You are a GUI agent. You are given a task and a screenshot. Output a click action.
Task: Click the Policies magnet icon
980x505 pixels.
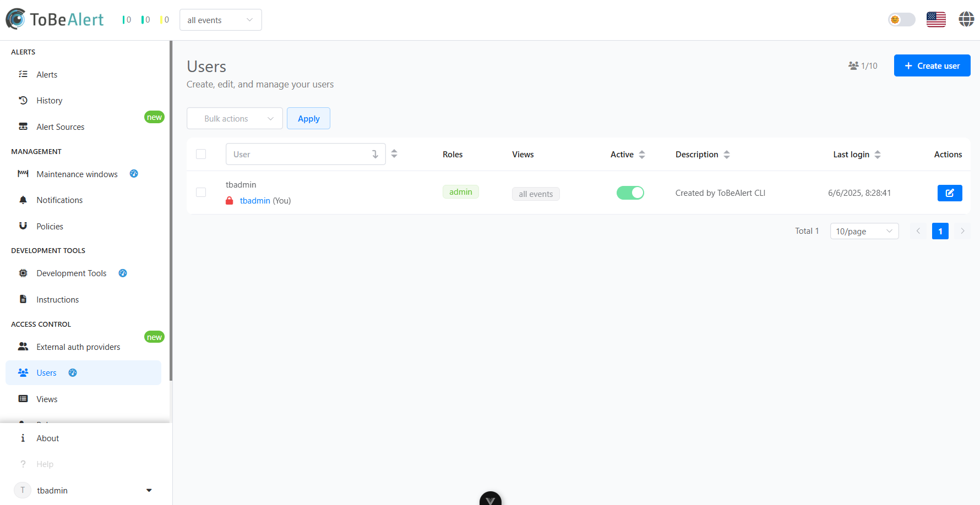pyautogui.click(x=23, y=226)
